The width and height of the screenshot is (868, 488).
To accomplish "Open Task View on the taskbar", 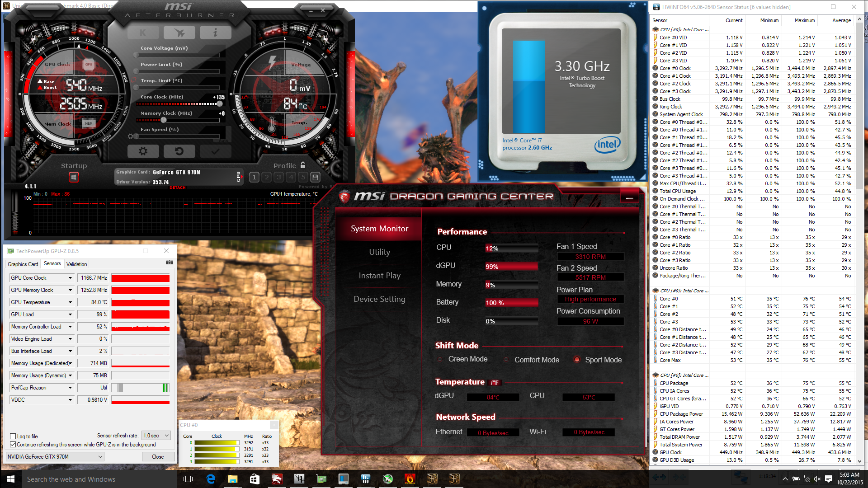I will click(x=189, y=479).
